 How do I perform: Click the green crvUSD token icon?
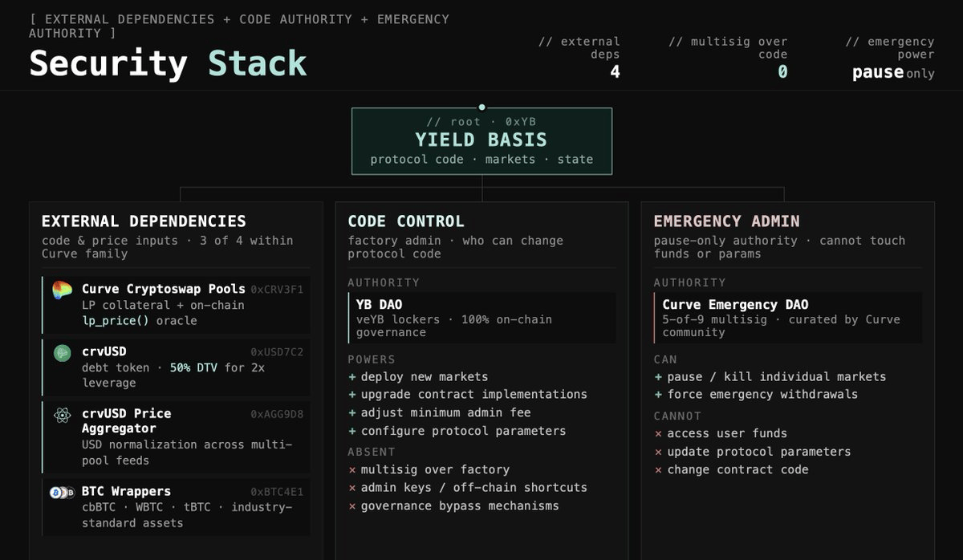coord(63,353)
